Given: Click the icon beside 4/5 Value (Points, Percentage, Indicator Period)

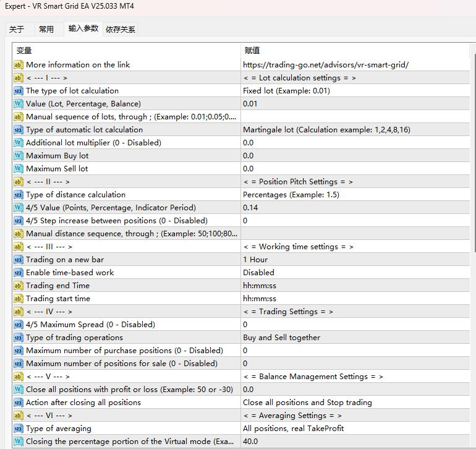Looking at the screenshot, I should coord(18,208).
